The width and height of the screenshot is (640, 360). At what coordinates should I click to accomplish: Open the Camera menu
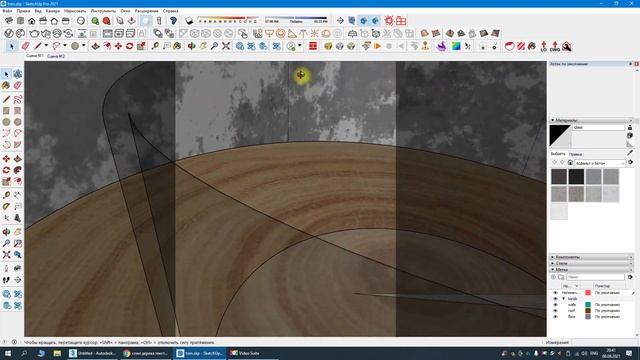click(53, 11)
